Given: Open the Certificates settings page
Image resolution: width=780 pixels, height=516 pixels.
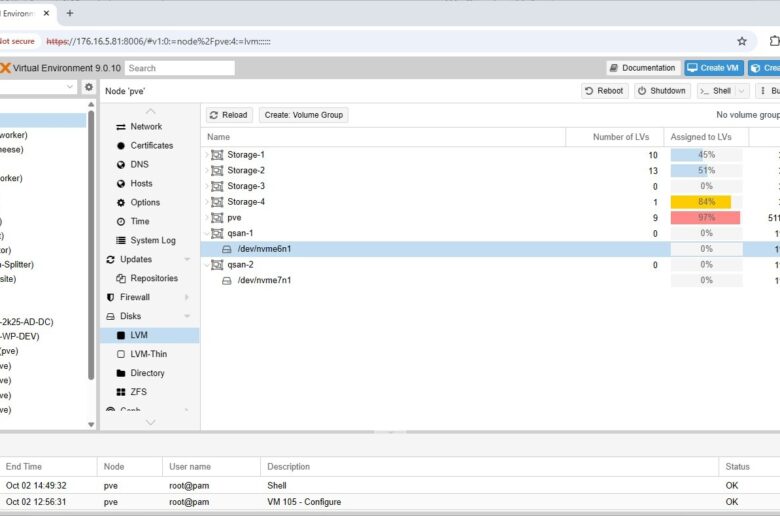Looking at the screenshot, I should coord(150,145).
